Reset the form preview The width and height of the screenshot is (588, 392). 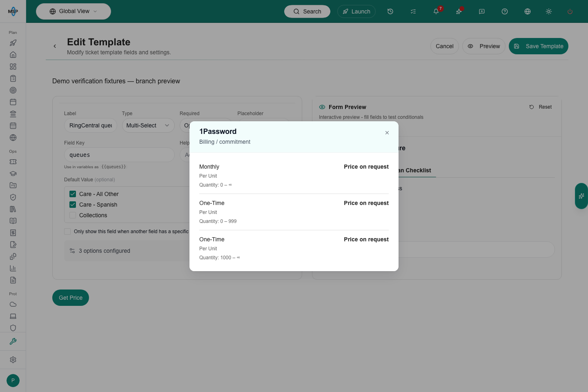point(541,107)
